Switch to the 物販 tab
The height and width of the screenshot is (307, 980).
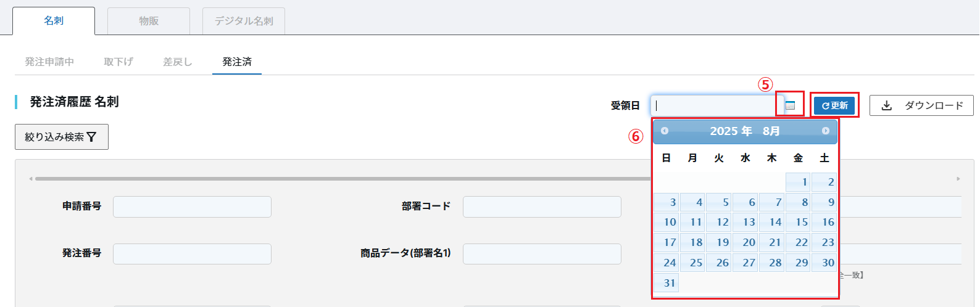point(149,21)
